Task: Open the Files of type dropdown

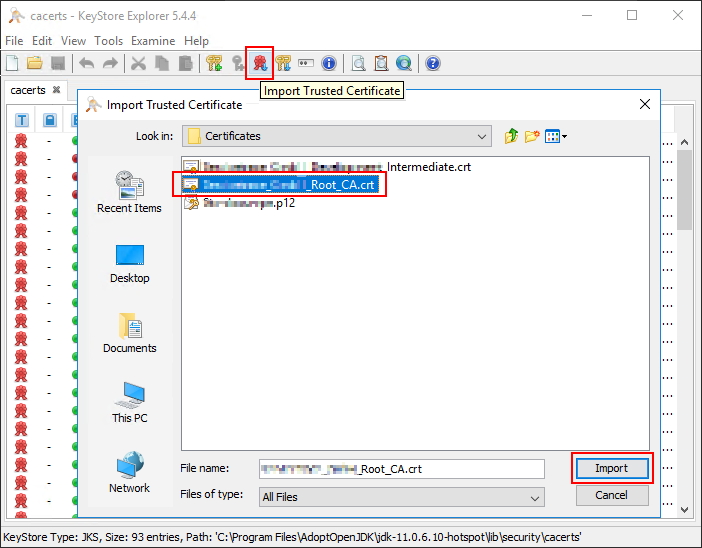Action: (535, 497)
